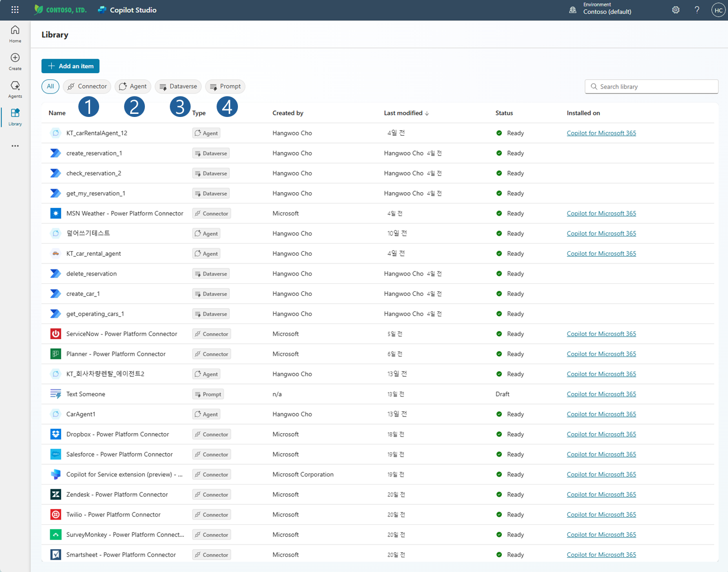Click the SurveyMonkey connector icon
The height and width of the screenshot is (572, 728).
[55, 535]
